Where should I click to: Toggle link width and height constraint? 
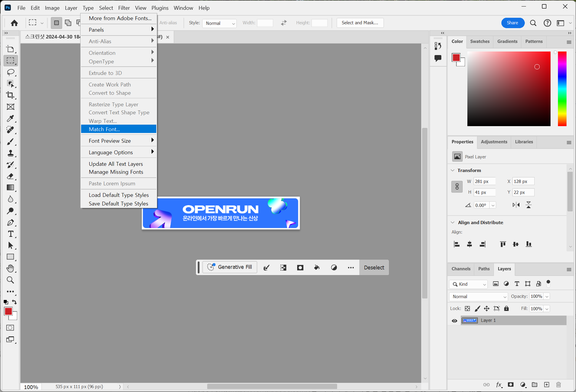[457, 187]
